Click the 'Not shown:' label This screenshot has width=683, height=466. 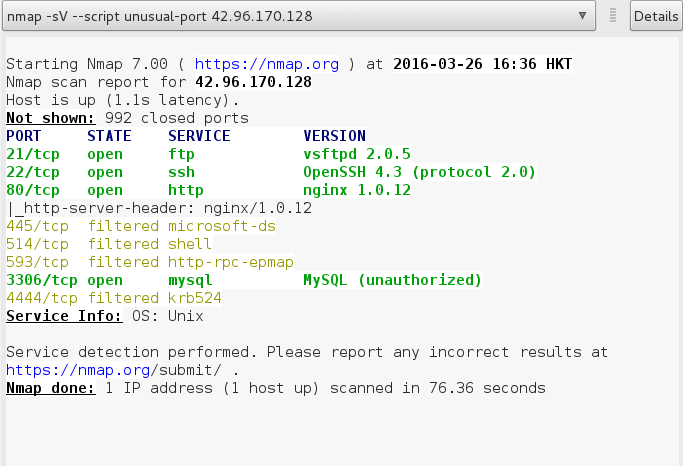51,118
